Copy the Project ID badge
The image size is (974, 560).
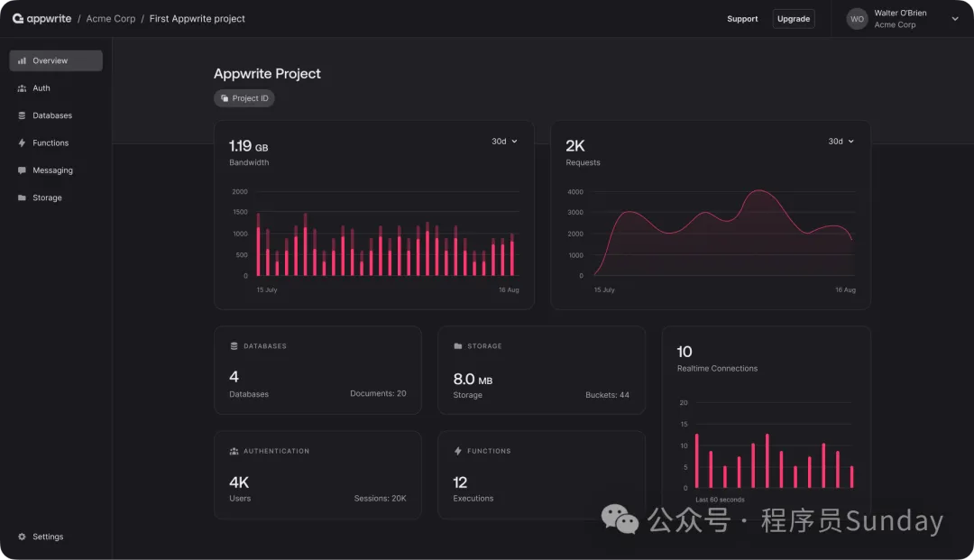[244, 98]
